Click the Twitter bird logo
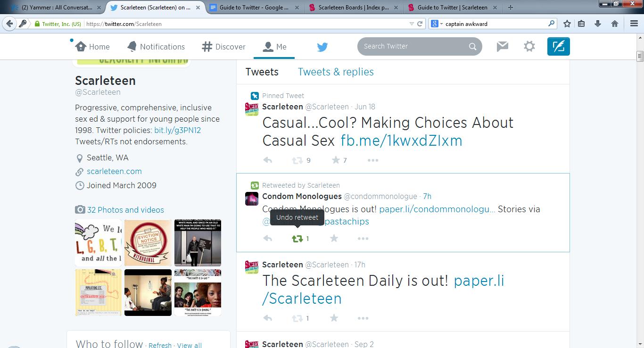 tap(322, 47)
